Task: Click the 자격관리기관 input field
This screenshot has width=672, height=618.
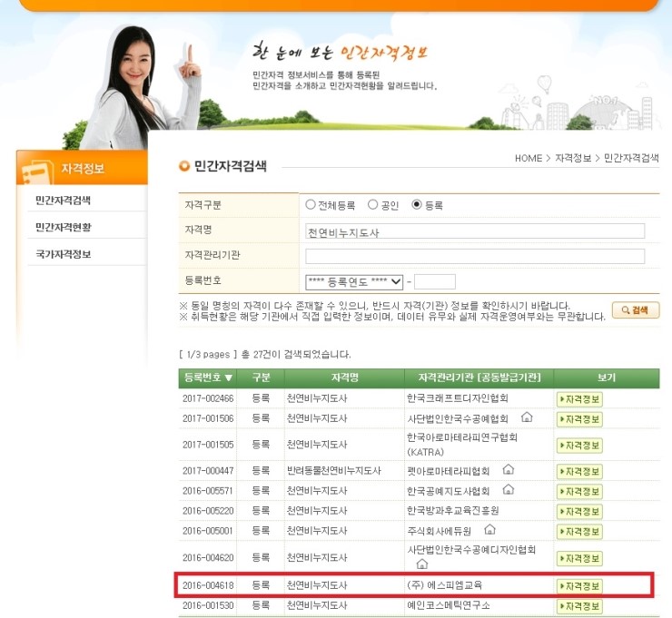Action: [475, 257]
